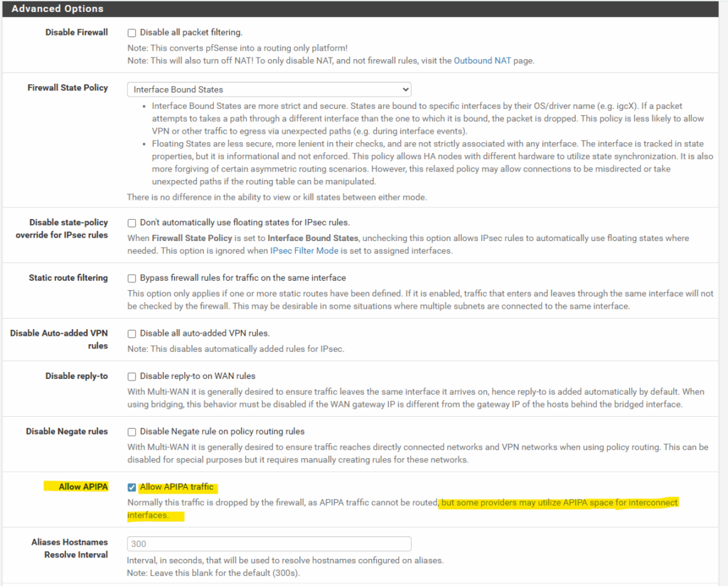The height and width of the screenshot is (586, 728).
Task: Select the Firewall State Policy row label
Action: (68, 87)
